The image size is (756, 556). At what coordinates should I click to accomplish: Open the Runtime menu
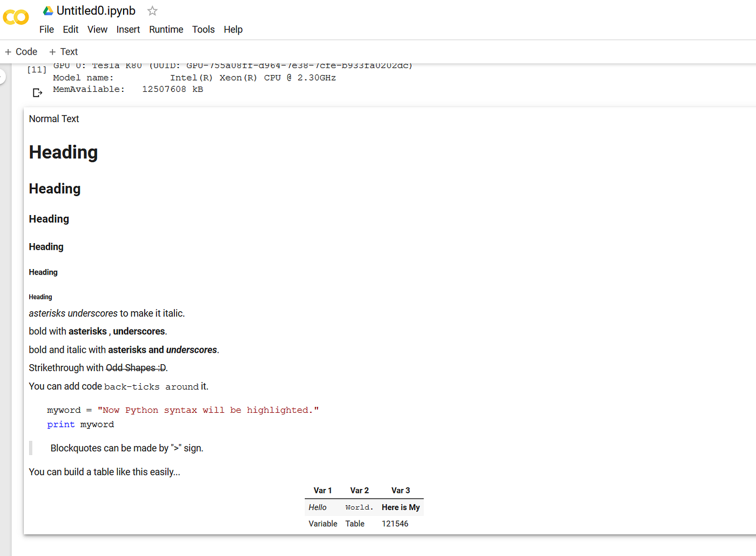(166, 30)
